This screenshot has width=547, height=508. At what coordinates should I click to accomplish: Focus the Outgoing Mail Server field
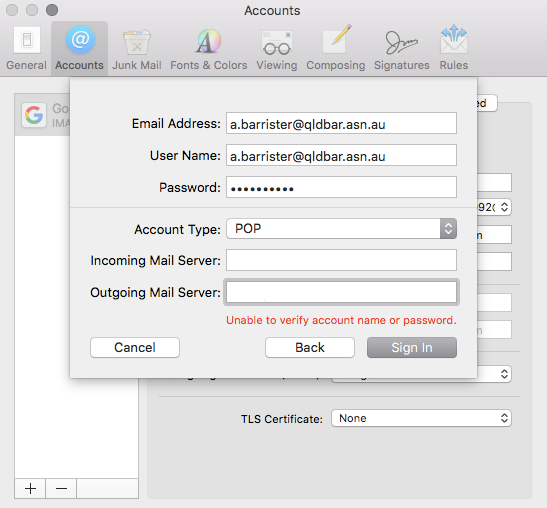(x=341, y=292)
